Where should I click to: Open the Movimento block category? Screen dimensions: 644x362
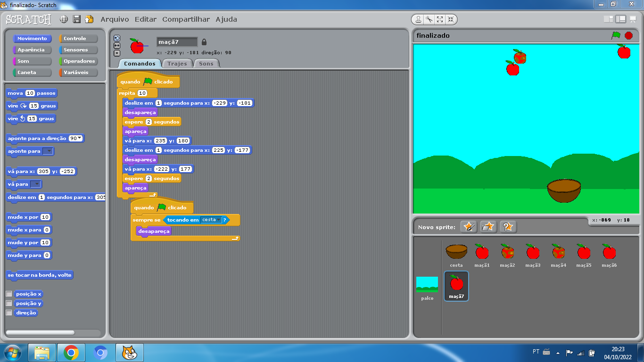coord(32,39)
